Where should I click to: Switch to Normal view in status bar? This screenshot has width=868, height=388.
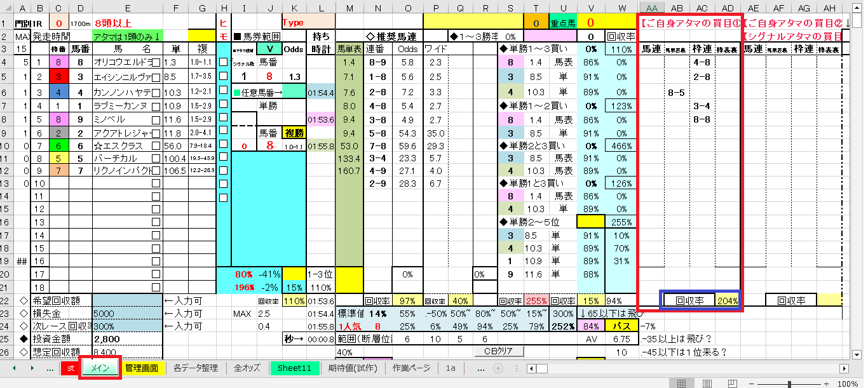tap(681, 384)
